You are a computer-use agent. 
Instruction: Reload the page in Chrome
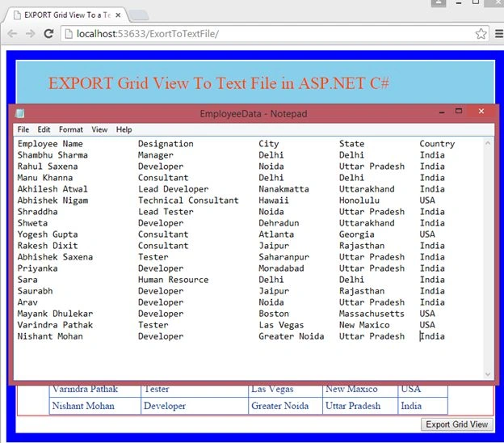tap(48, 33)
